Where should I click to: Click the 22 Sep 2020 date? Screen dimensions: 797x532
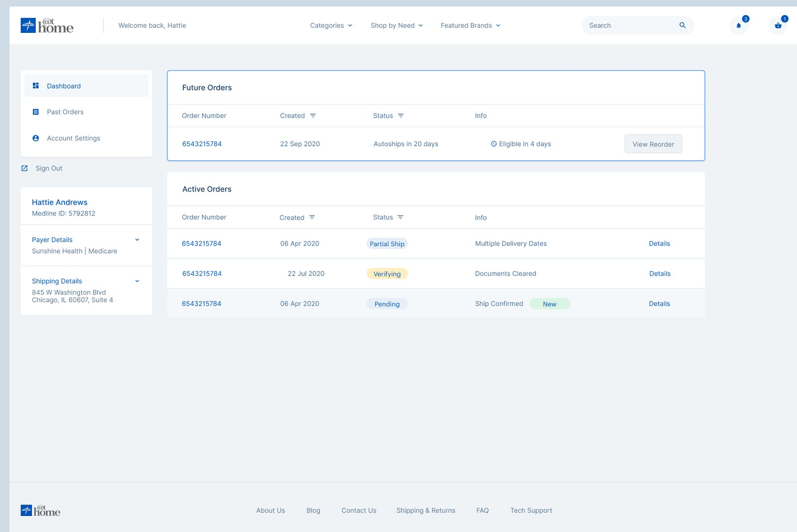(x=300, y=144)
